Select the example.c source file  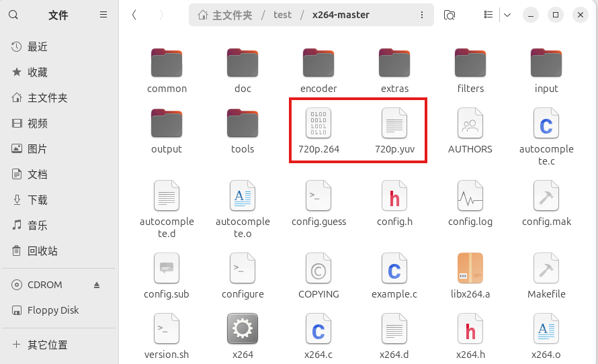point(394,276)
